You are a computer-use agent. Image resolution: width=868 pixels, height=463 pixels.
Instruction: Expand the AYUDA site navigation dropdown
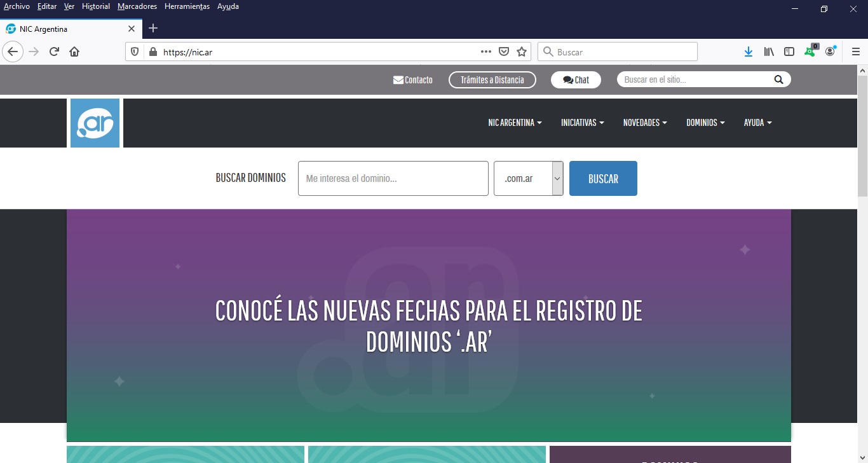pos(757,123)
